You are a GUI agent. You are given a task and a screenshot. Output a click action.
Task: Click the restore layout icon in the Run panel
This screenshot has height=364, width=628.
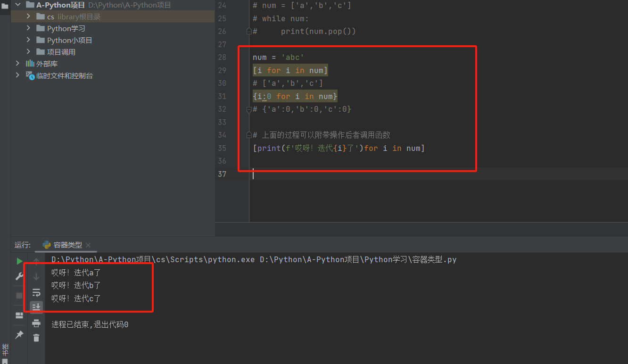19,315
